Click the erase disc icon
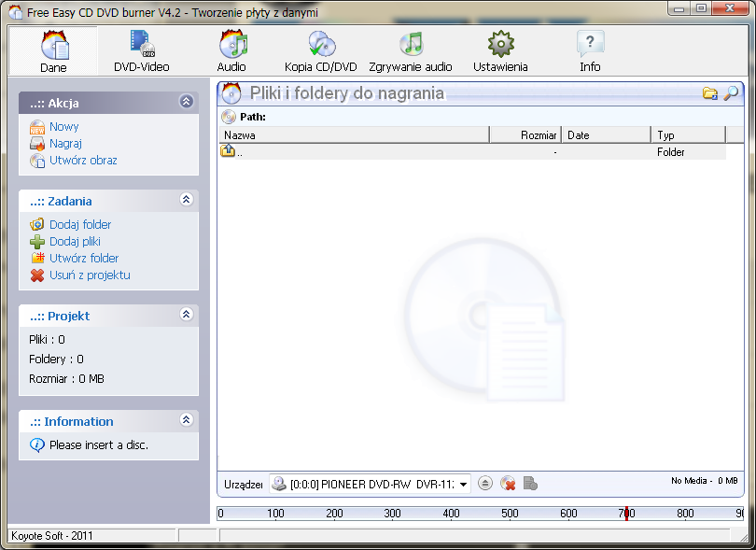The height and width of the screenshot is (550, 756). (x=508, y=484)
